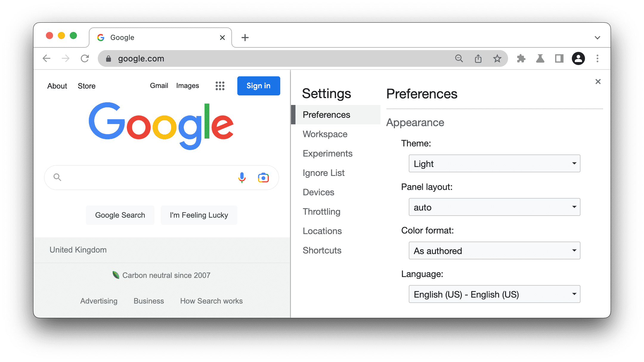644x362 pixels.
Task: Click the Shortcuts settings section
Action: click(322, 250)
